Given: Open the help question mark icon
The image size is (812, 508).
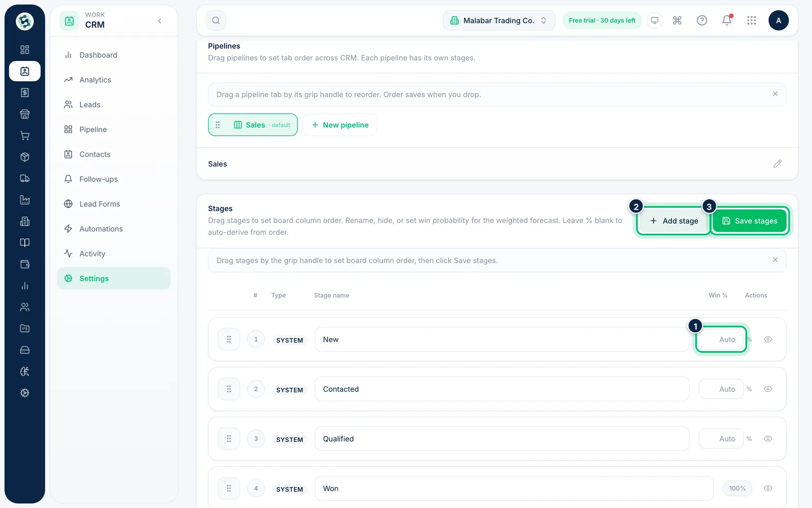Looking at the screenshot, I should pos(702,20).
